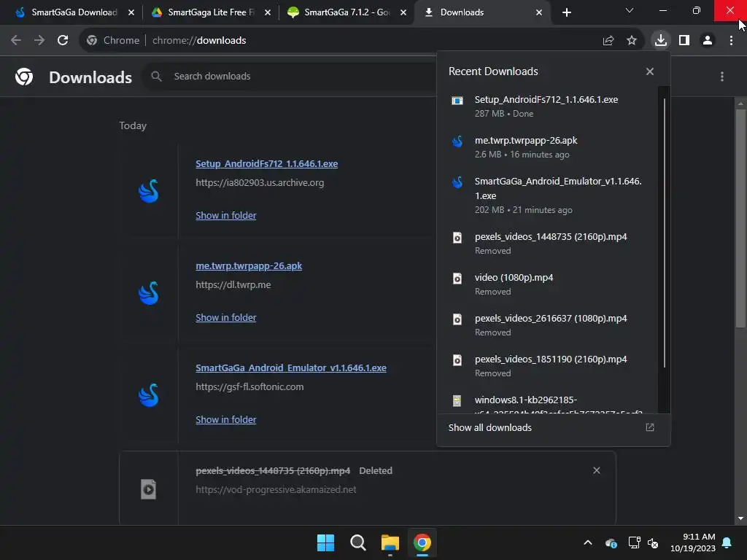Select SmartGaGa_Android_Emulator entry in Recent Downloads popup
The width and height of the screenshot is (747, 560).
[548, 195]
